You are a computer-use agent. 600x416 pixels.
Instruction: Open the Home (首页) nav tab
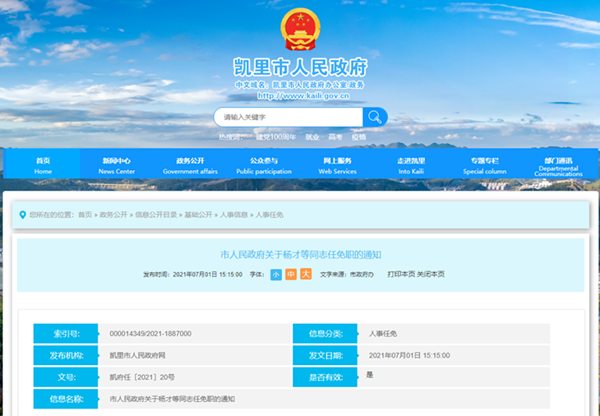43,165
